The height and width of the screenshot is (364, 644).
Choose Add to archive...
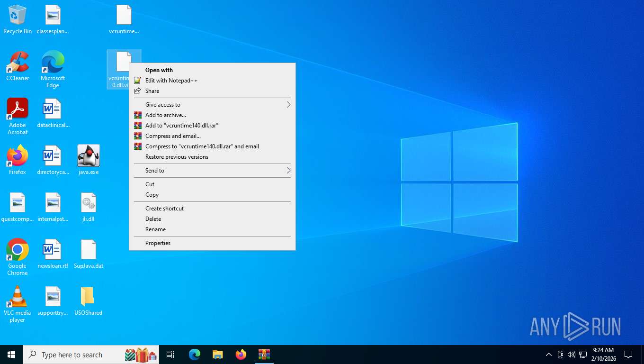(x=212, y=115)
